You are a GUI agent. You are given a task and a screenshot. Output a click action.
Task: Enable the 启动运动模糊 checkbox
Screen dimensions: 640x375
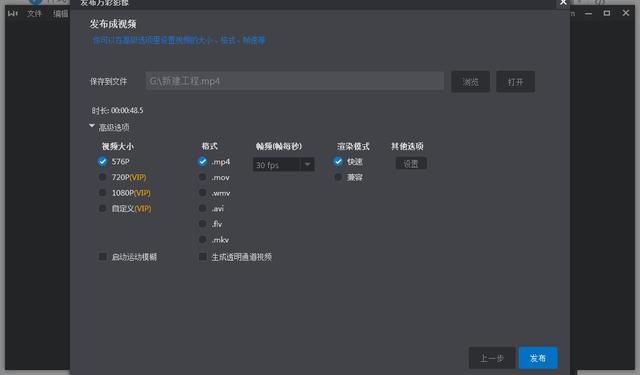click(103, 257)
